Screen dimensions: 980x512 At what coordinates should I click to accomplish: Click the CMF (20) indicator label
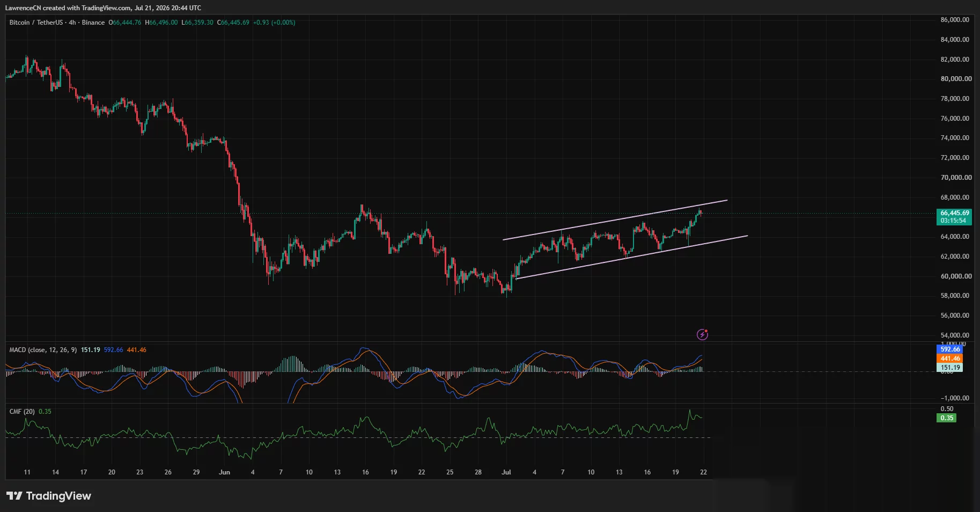pyautogui.click(x=22, y=412)
